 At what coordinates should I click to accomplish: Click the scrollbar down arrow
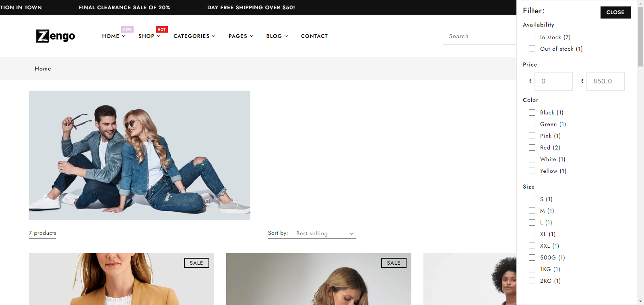[640, 301]
